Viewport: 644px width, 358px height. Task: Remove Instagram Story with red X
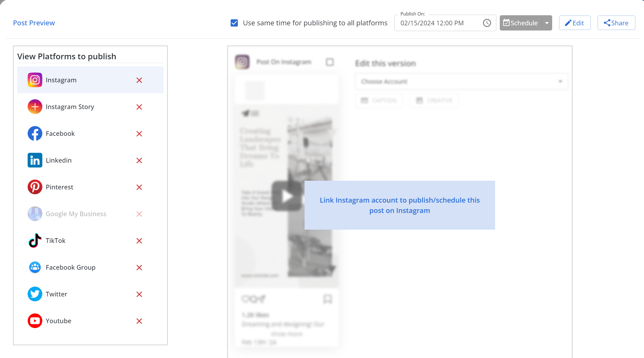[x=139, y=107]
